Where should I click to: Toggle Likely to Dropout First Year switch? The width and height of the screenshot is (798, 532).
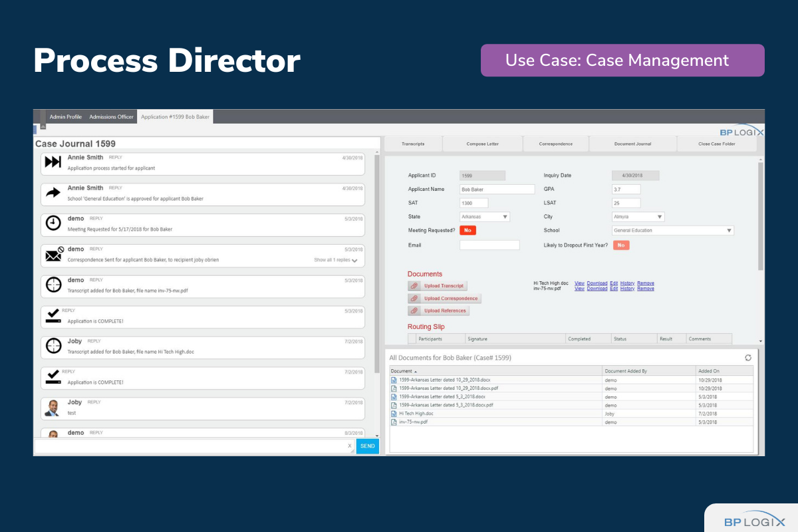tap(621, 245)
